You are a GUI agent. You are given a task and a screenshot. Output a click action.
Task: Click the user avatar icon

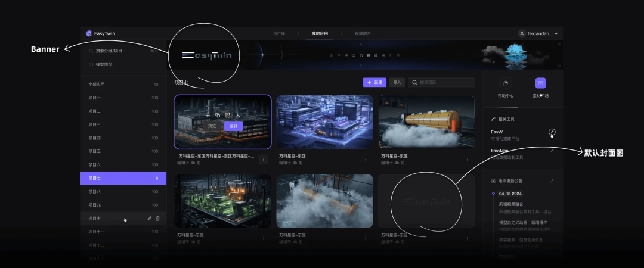(522, 34)
